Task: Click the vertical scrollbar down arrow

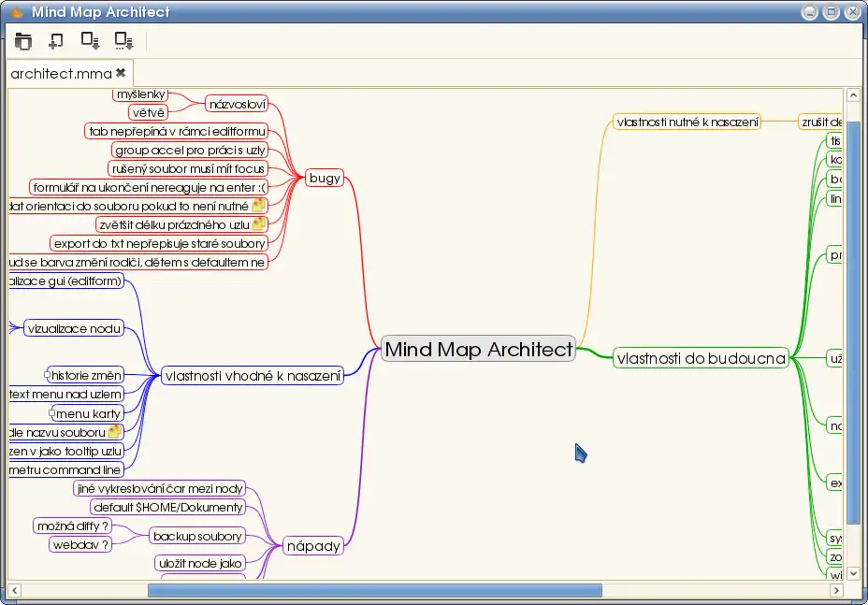Action: pyautogui.click(x=853, y=573)
